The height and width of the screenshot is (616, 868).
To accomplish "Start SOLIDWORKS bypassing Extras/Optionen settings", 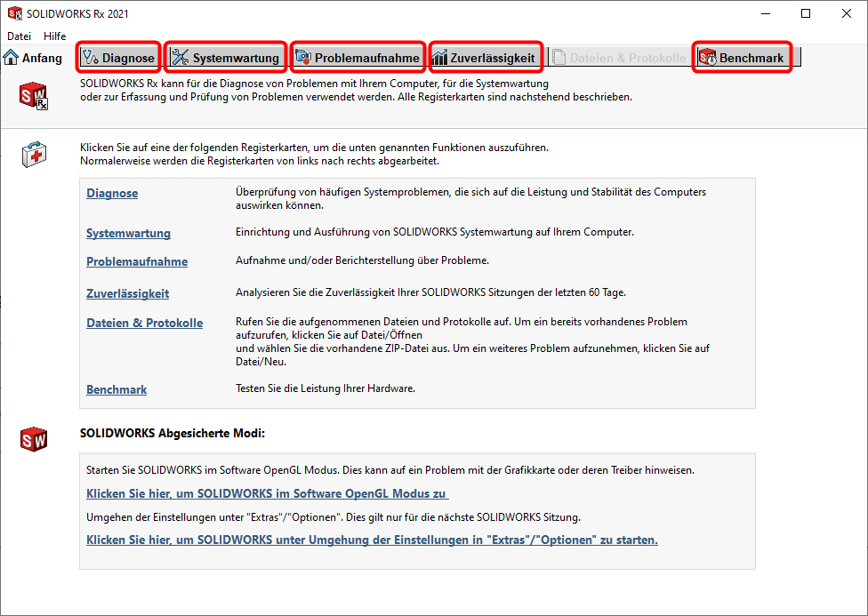I will pos(372,540).
